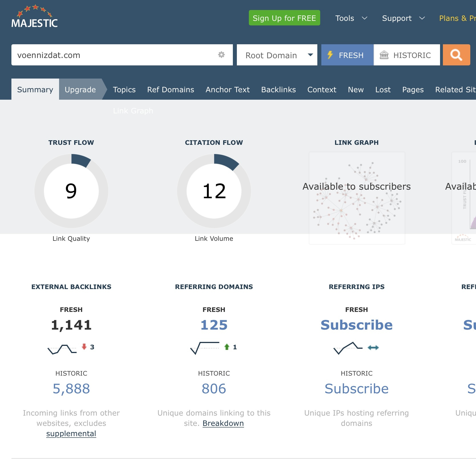
Task: Open the Ref Domains tab
Action: point(171,89)
